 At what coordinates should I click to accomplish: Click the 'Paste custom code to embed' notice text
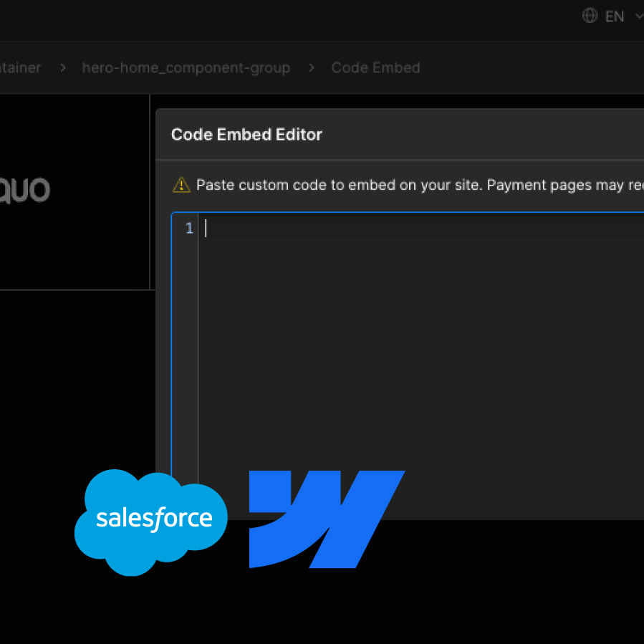click(x=420, y=186)
